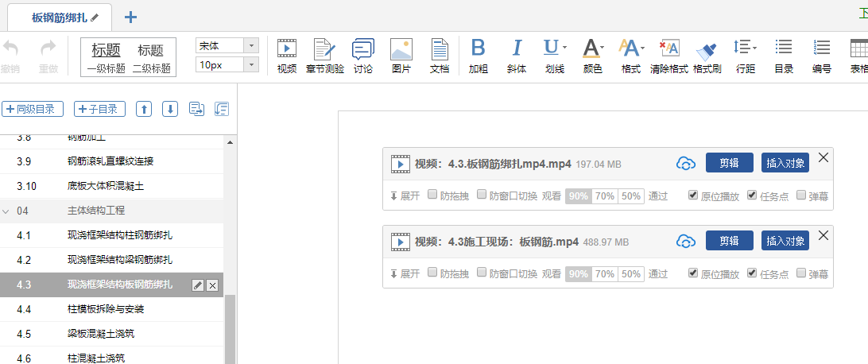This screenshot has height=364, width=868.
Task: Toggle 弹幕 checkbox on first video
Action: (x=800, y=196)
